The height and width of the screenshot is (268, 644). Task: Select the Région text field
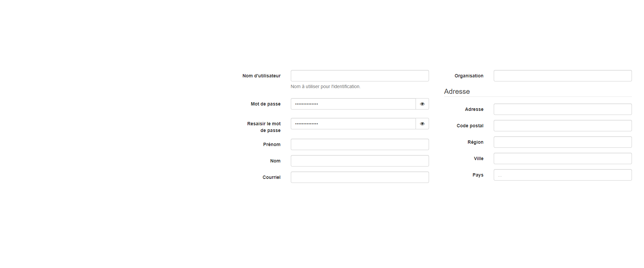[562, 142]
